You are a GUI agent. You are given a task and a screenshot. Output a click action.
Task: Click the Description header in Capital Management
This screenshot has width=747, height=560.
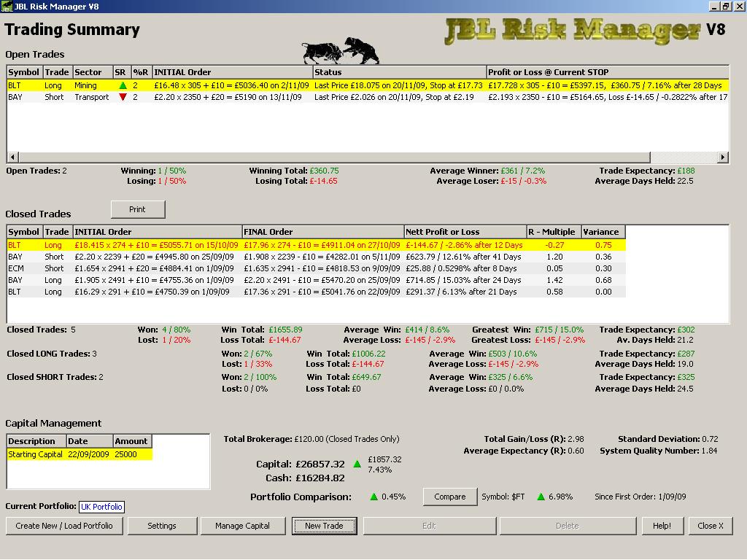click(36, 441)
